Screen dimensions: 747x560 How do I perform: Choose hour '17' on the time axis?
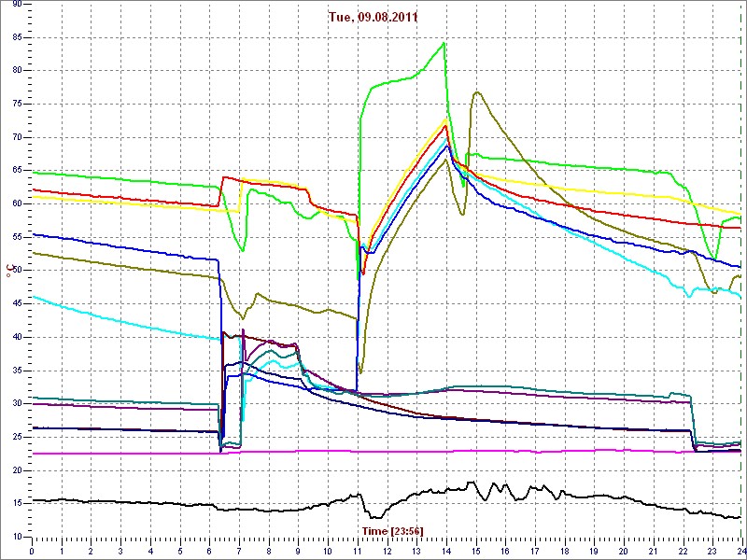click(534, 551)
